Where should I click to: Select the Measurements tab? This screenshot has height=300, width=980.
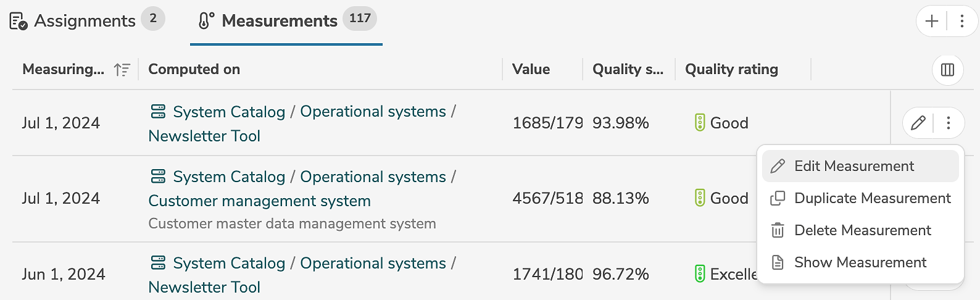(x=280, y=21)
